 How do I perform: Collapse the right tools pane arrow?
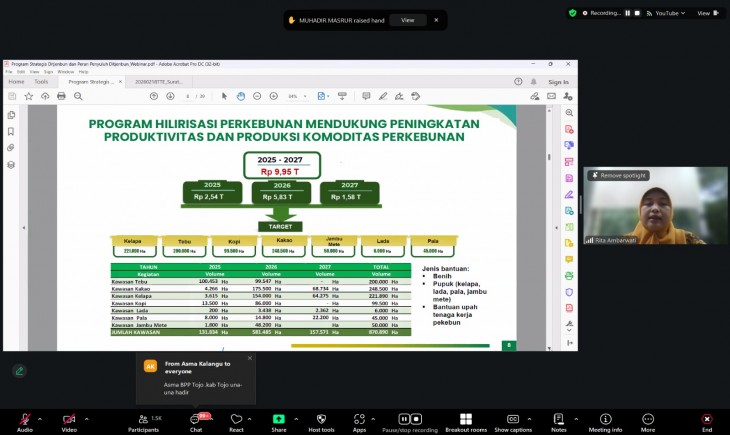point(556,228)
